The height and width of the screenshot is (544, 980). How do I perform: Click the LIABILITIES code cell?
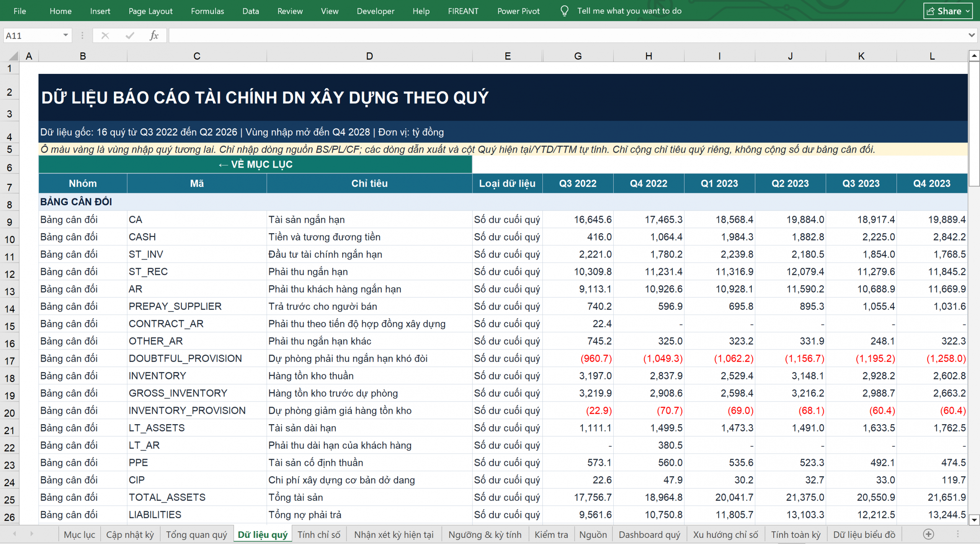(197, 515)
